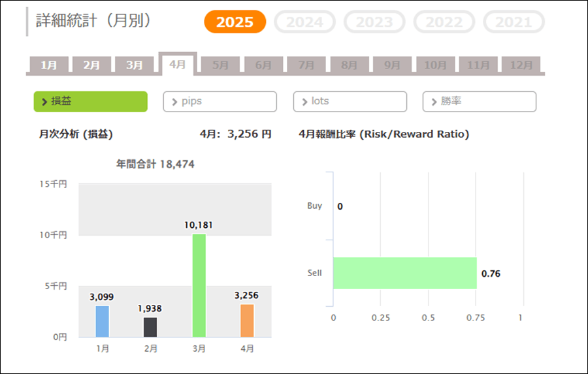Viewport: 588px width, 374px height.
Task: Click the 10千円 axis label
Action: tap(54, 235)
